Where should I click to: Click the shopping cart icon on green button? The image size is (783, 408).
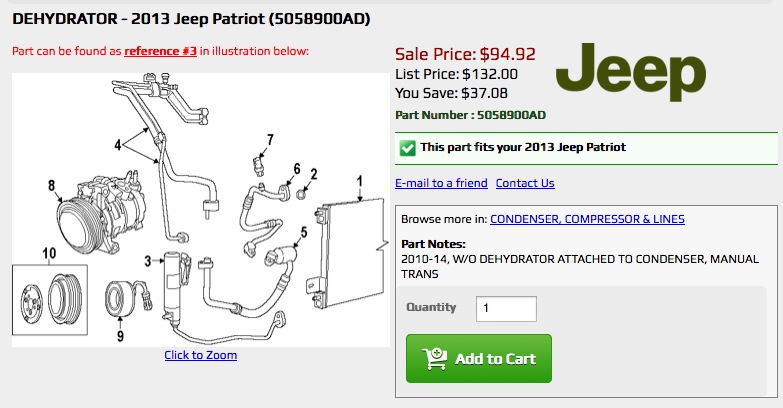click(x=434, y=359)
